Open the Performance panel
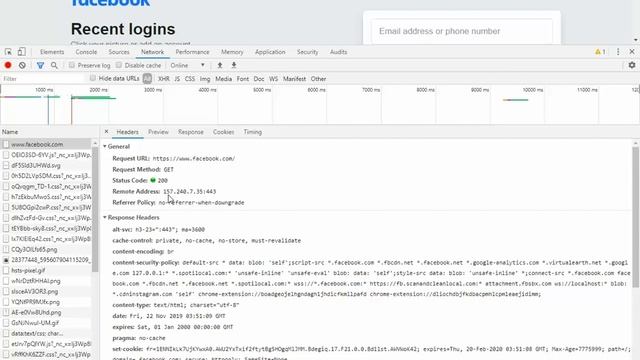Viewport: 640px width, 360px height. coord(192,52)
